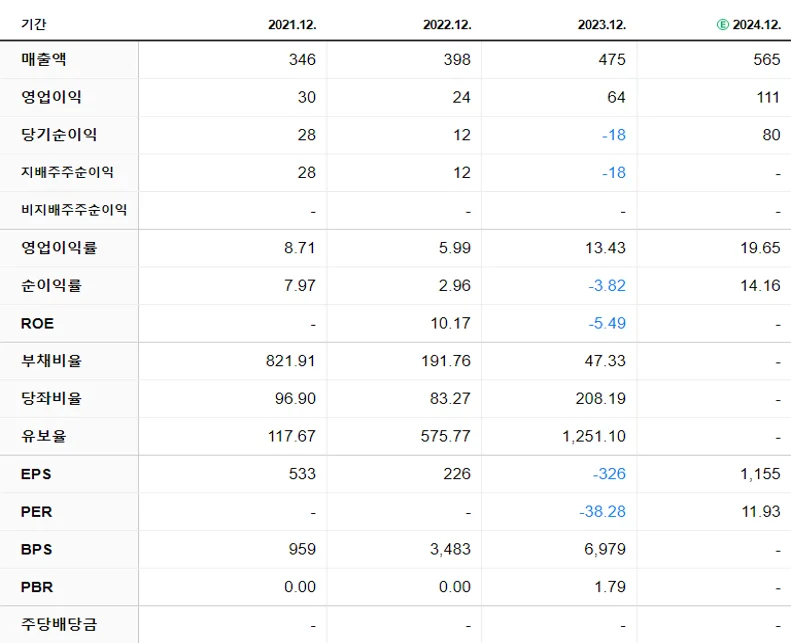
Task: Click the BPS row label
Action: point(36,549)
